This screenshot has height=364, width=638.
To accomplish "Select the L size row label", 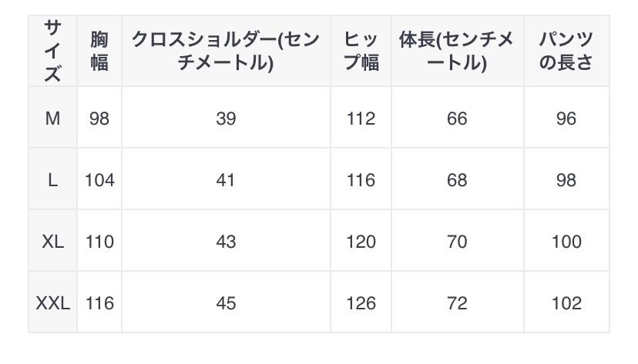I will (x=52, y=180).
